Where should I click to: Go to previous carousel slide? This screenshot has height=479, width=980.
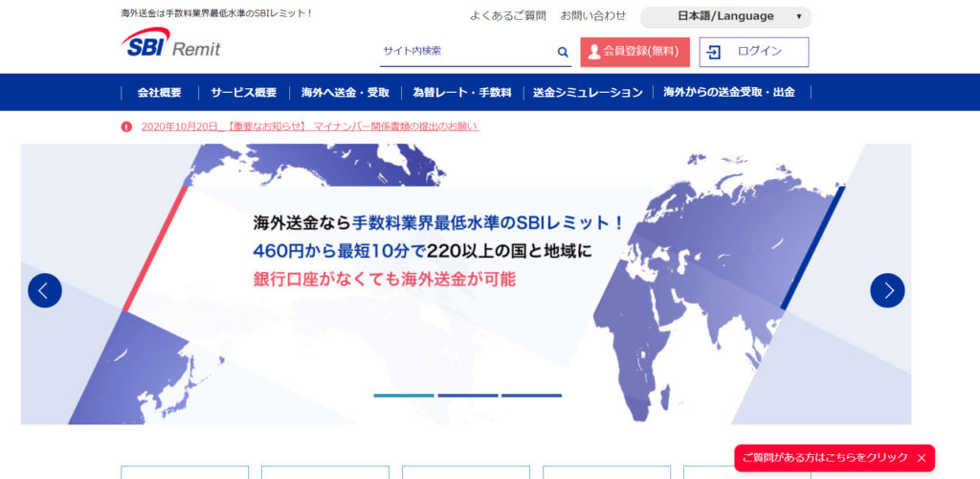pyautogui.click(x=45, y=290)
